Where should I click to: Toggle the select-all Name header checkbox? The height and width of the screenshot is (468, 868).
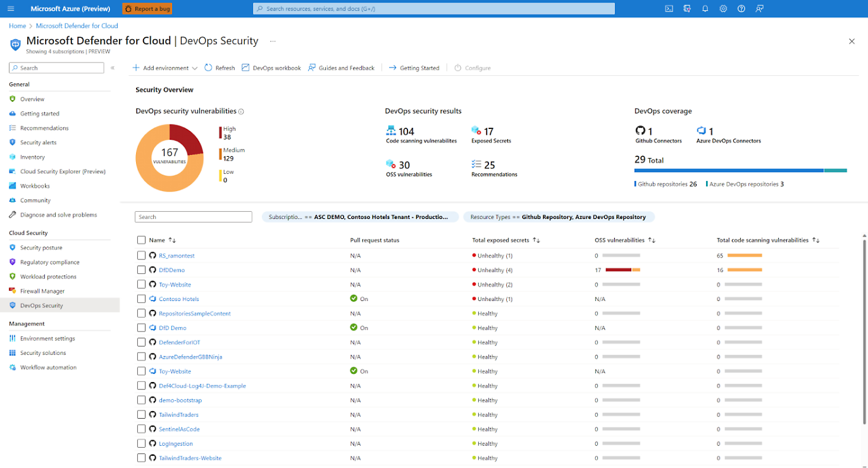pyautogui.click(x=141, y=240)
